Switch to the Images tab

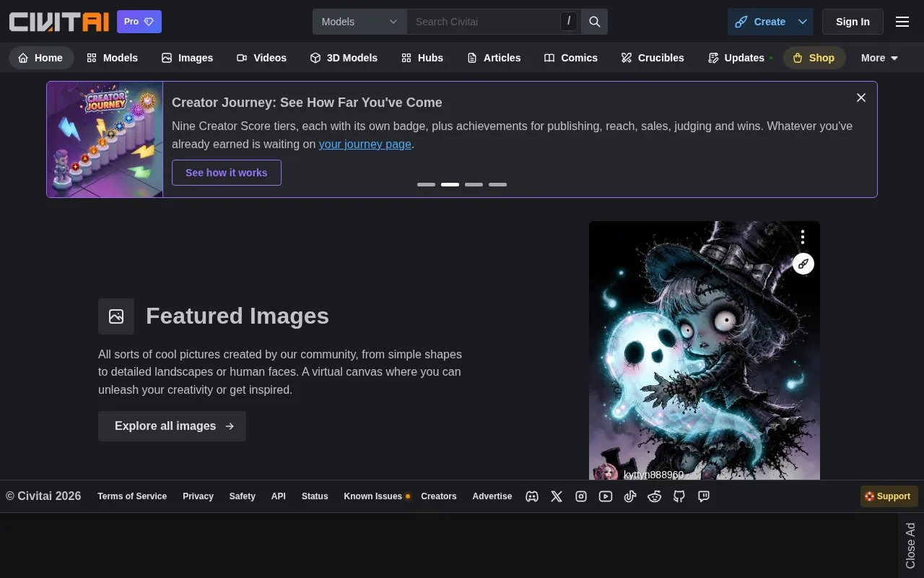tap(187, 58)
